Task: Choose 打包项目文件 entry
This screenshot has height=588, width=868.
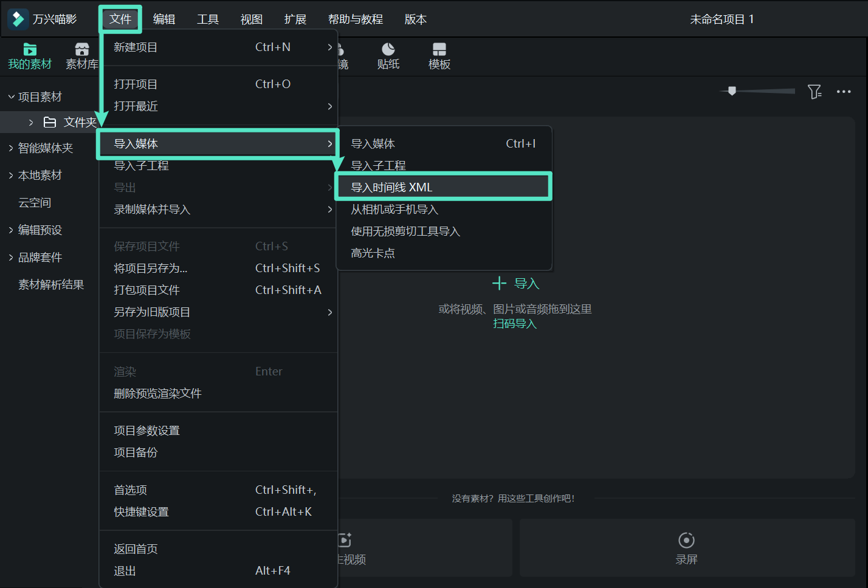Action: (x=219, y=290)
